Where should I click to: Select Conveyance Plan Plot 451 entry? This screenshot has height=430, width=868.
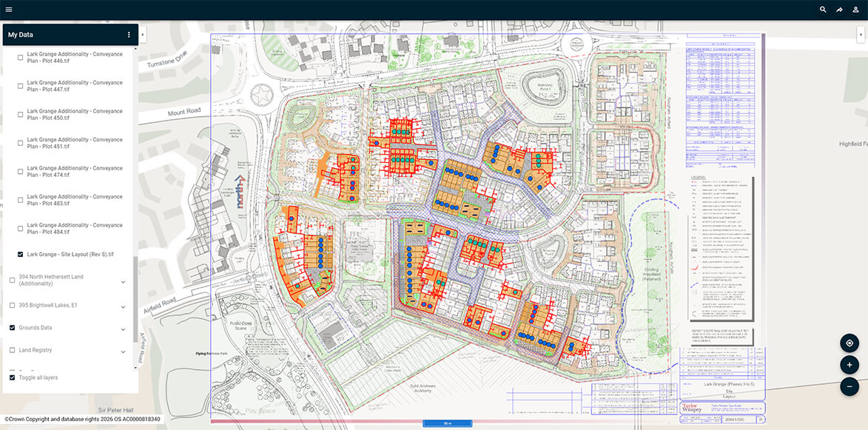point(74,143)
